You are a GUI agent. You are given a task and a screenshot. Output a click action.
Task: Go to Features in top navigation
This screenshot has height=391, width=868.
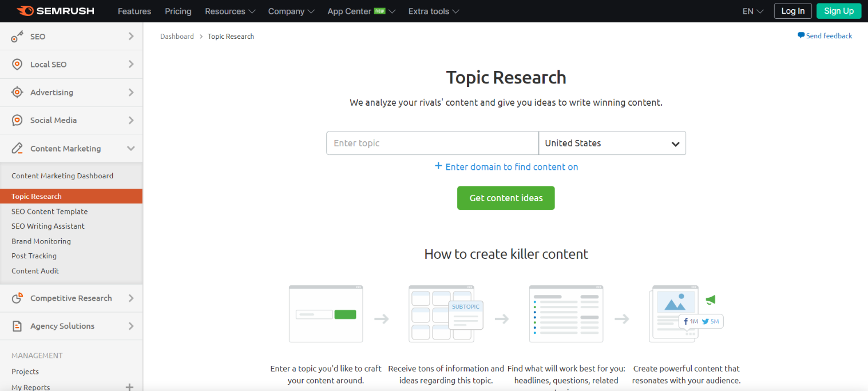coord(134,11)
